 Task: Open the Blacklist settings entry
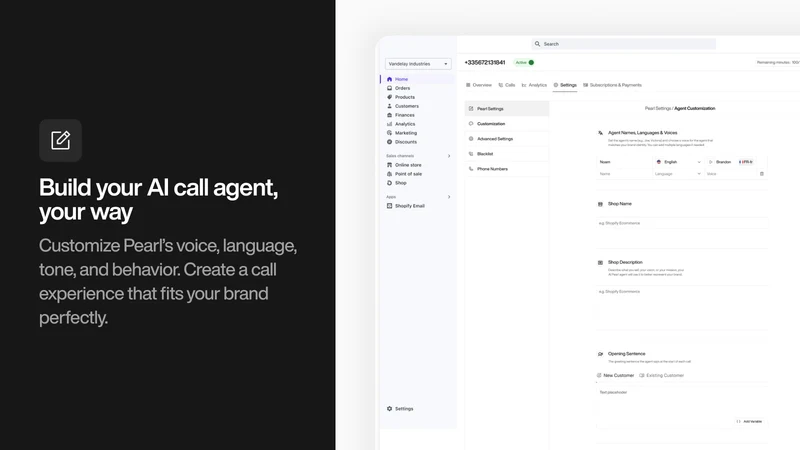point(507,154)
